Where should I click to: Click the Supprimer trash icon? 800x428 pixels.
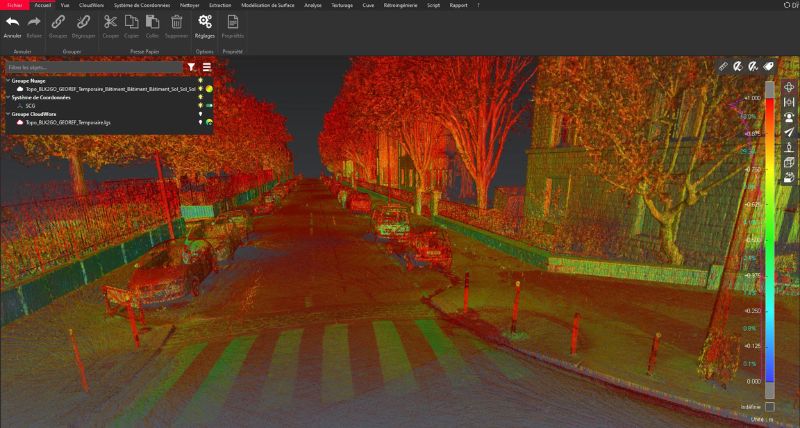click(x=177, y=22)
